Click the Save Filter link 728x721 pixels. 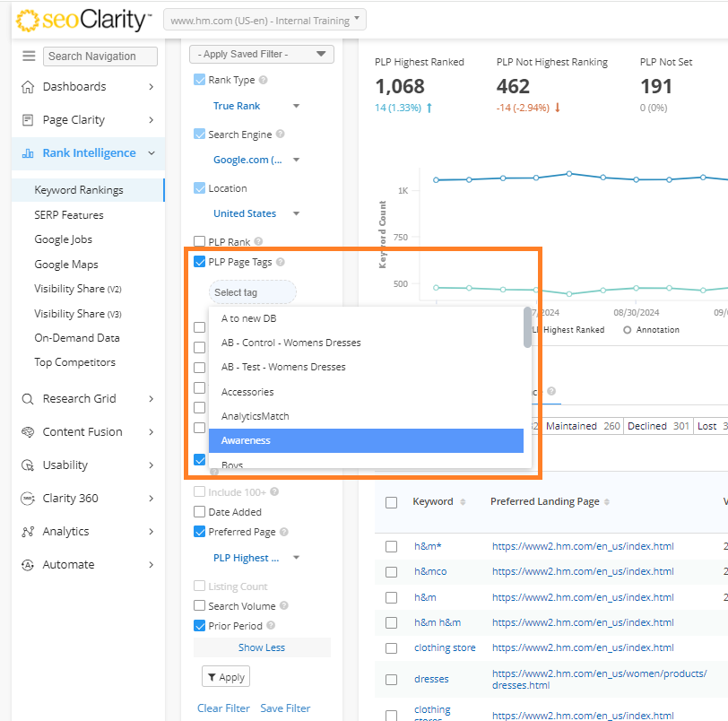(285, 708)
